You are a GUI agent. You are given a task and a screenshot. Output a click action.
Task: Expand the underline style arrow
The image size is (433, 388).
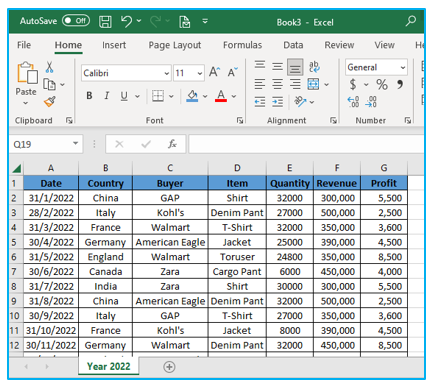tap(137, 96)
